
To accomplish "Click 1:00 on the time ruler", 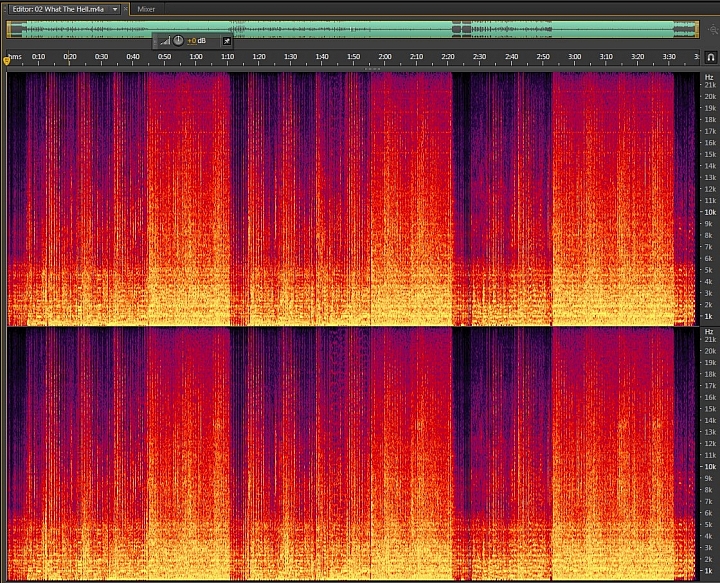I will click(x=196, y=56).
